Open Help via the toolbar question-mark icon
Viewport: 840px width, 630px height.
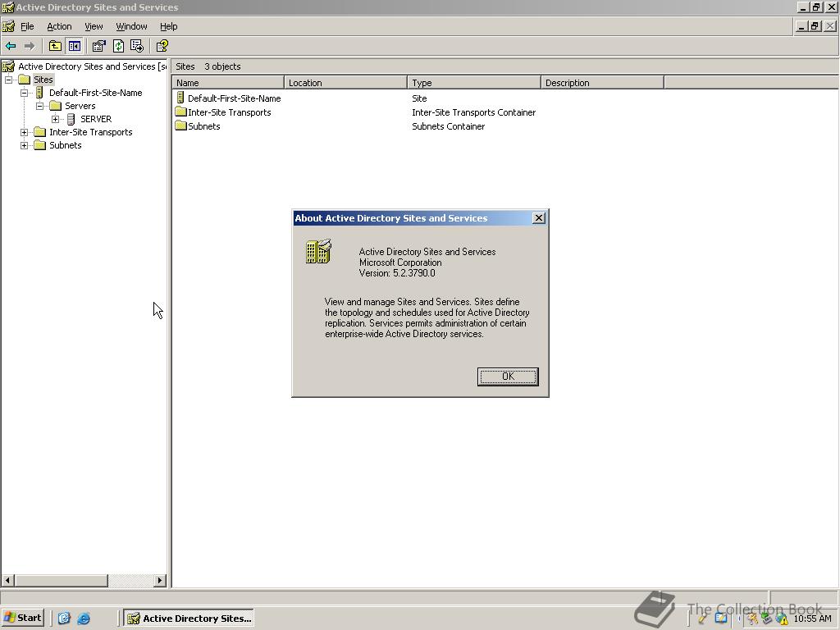click(x=162, y=46)
